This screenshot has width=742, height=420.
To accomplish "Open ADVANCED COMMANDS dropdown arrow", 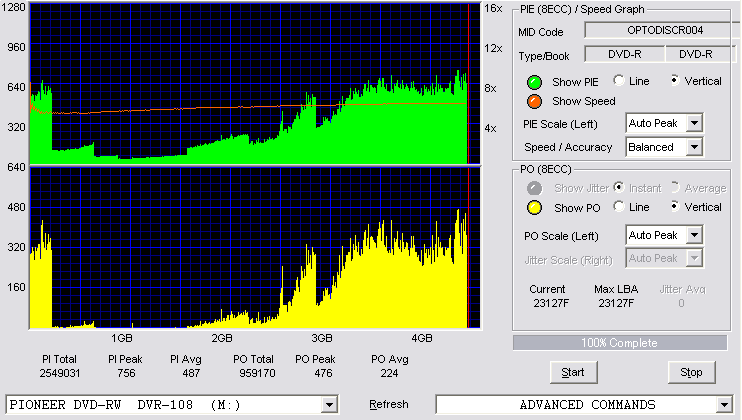I will pos(724,405).
